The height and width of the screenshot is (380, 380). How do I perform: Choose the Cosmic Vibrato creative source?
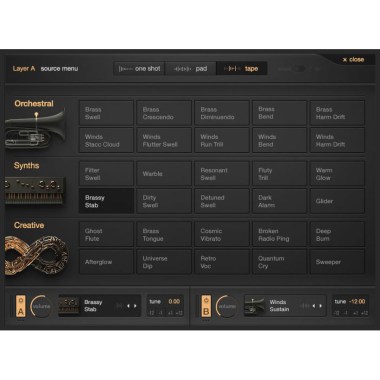222,234
